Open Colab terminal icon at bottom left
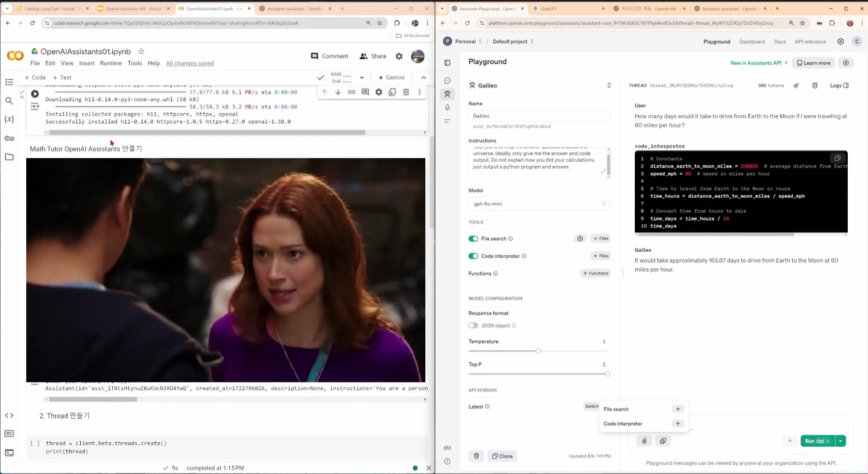The width and height of the screenshot is (868, 474). pos(9,453)
